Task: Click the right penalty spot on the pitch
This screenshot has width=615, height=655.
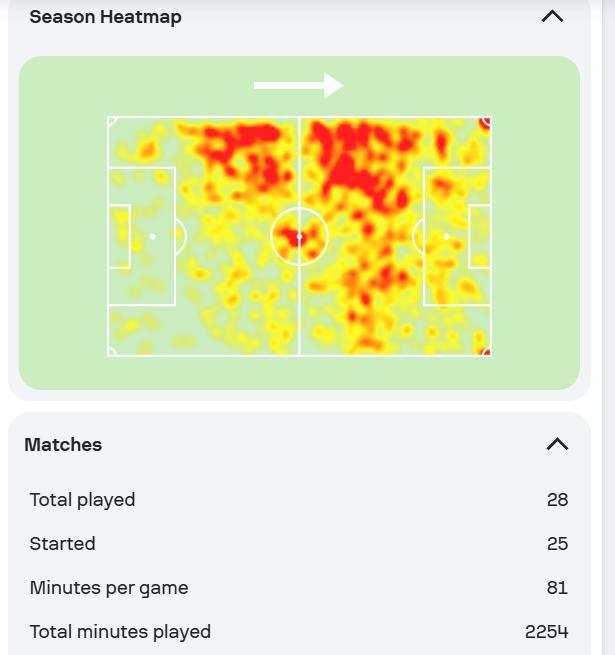Action: 445,237
